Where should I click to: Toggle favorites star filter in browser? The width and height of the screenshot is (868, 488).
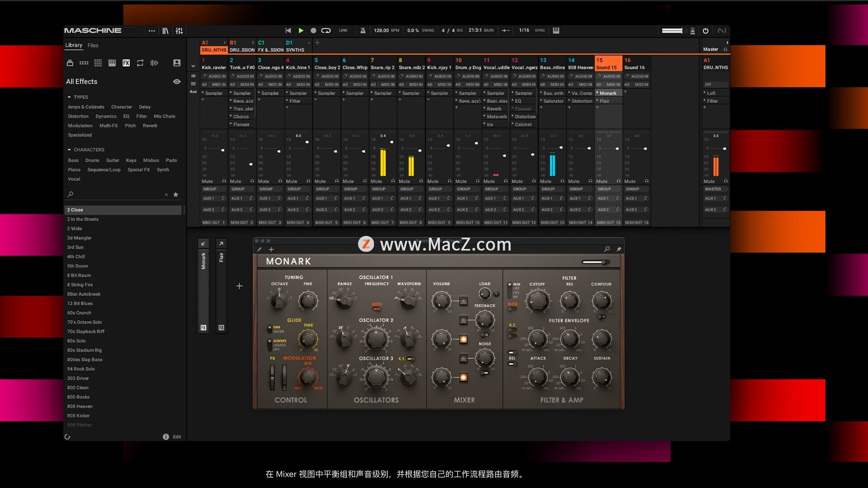176,194
